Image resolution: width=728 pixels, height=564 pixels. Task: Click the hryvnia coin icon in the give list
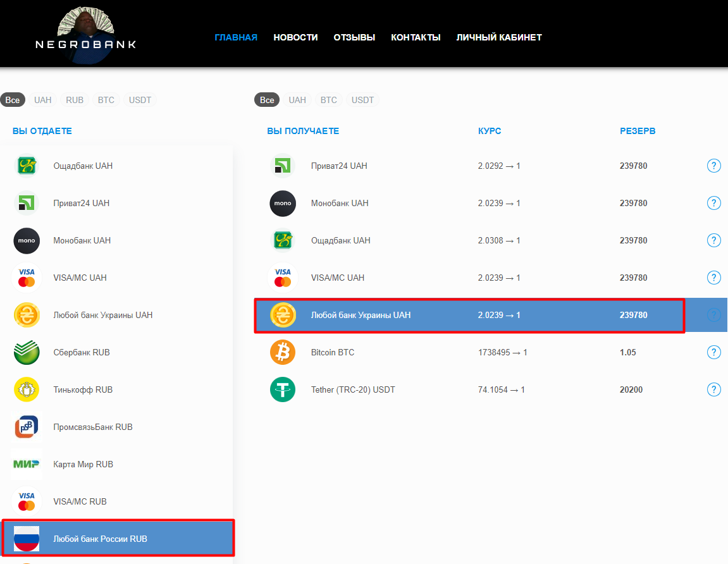[x=27, y=315]
